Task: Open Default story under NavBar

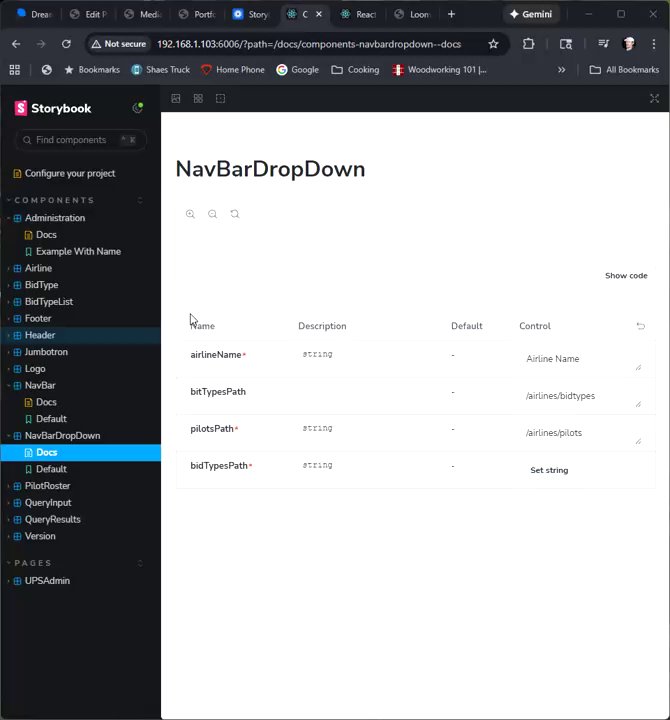Action: pos(51,419)
